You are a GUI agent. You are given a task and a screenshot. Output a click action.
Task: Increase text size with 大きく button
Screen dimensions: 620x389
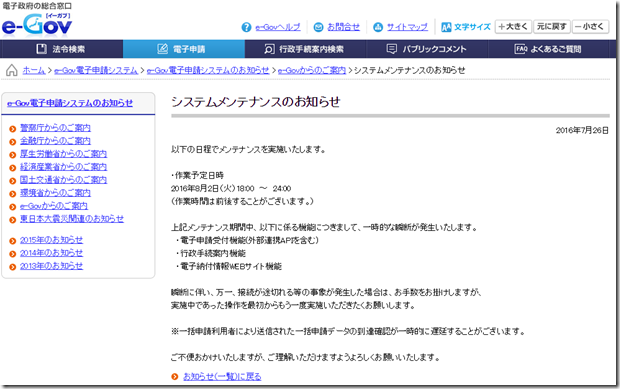point(513,27)
